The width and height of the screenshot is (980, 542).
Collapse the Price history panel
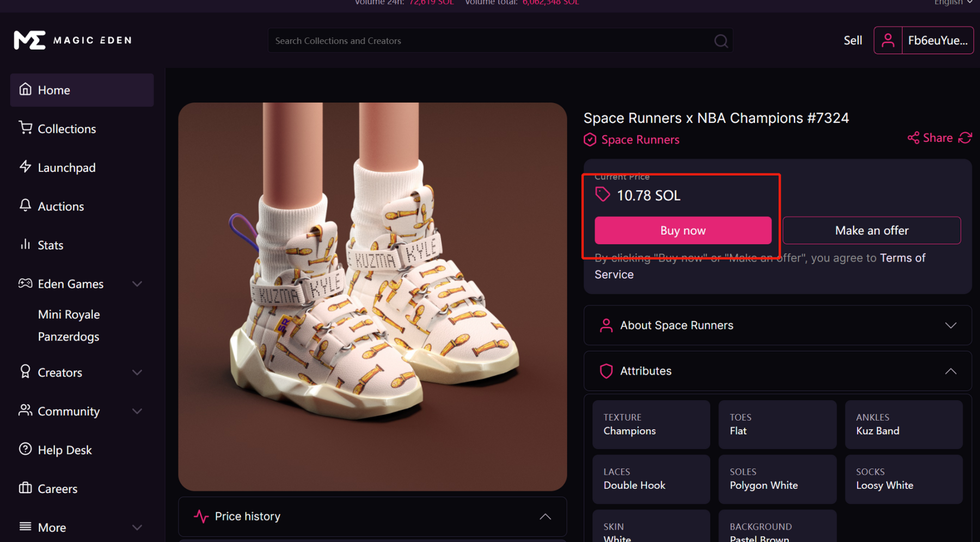545,516
